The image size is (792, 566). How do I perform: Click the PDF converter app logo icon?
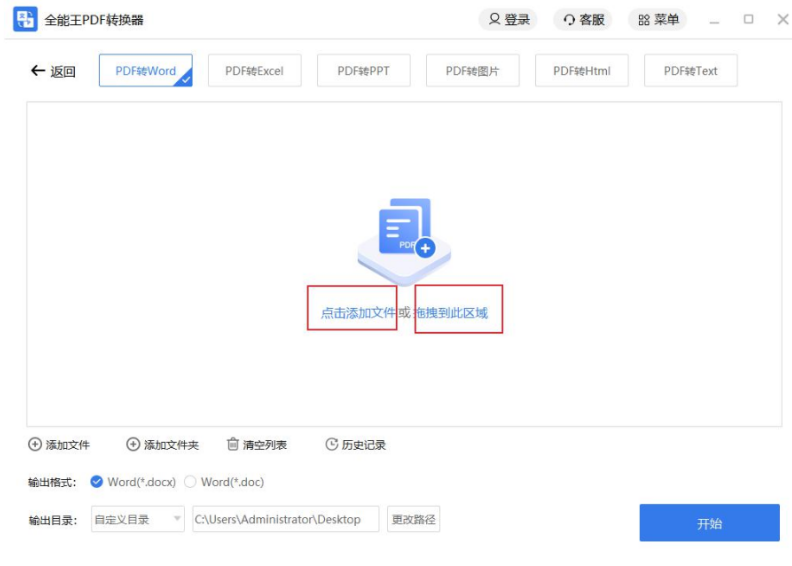pyautogui.click(x=25, y=19)
